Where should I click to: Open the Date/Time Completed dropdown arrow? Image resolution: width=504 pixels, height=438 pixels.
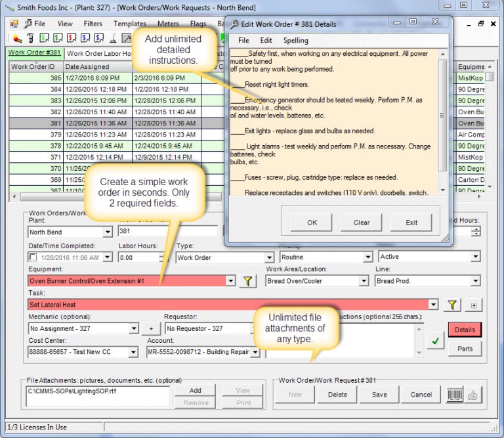coord(108,257)
